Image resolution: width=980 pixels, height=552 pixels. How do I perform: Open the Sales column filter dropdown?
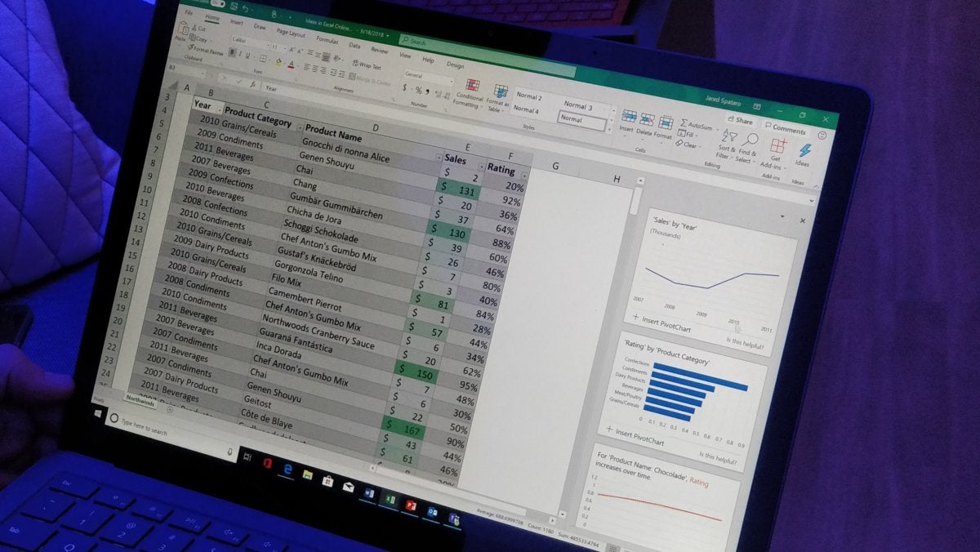(481, 167)
